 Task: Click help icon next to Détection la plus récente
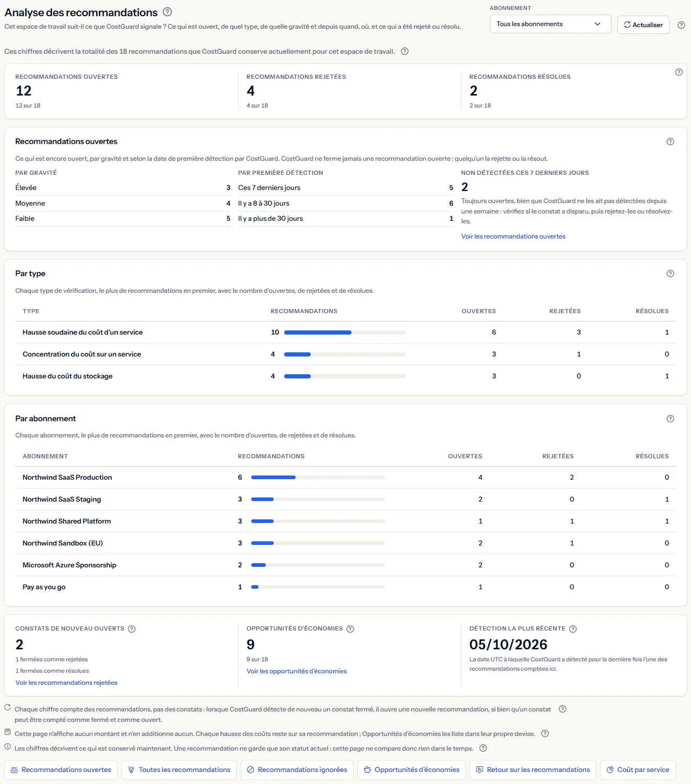573,629
